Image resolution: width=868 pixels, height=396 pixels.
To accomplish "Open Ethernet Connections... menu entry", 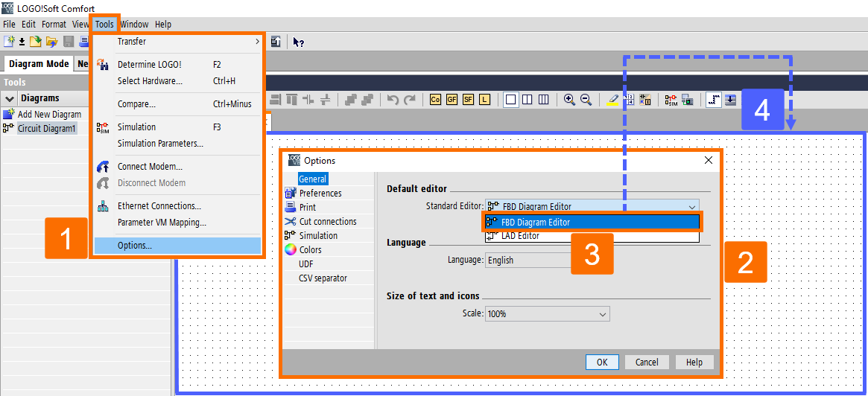I will (x=177, y=205).
